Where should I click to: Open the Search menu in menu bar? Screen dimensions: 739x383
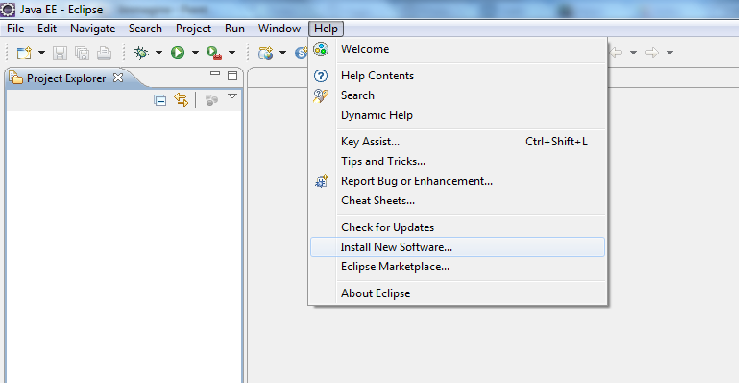[x=145, y=28]
